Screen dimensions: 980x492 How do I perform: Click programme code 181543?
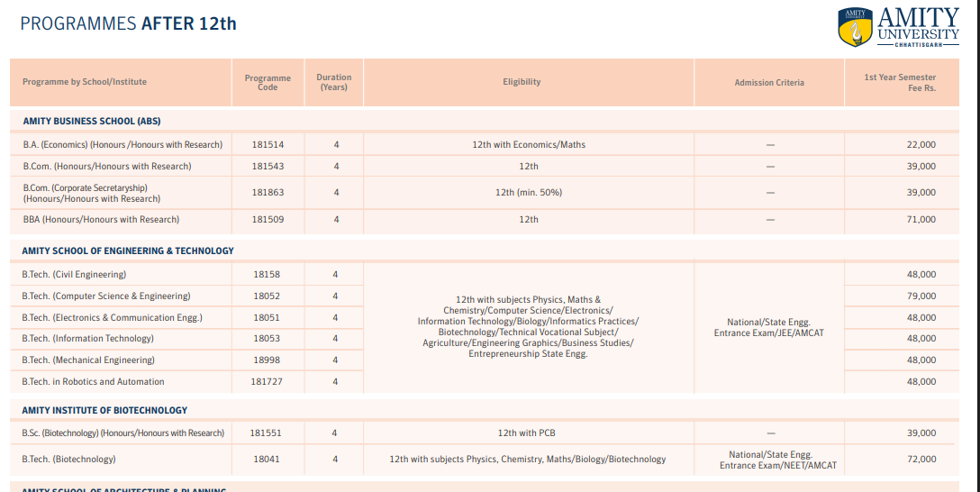(x=268, y=167)
